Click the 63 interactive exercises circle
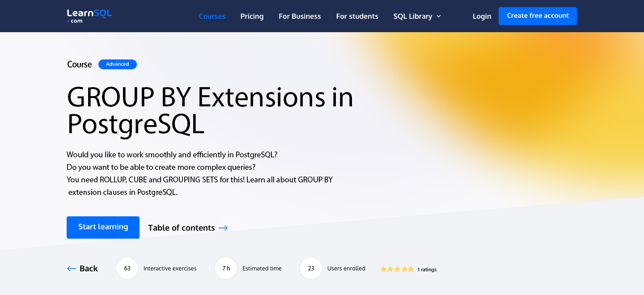Image resolution: width=644 pixels, height=295 pixels. click(127, 268)
